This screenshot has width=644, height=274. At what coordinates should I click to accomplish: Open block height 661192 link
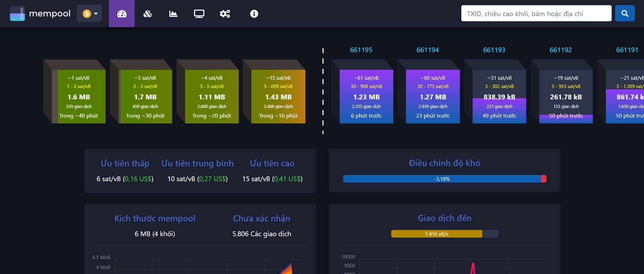click(561, 50)
